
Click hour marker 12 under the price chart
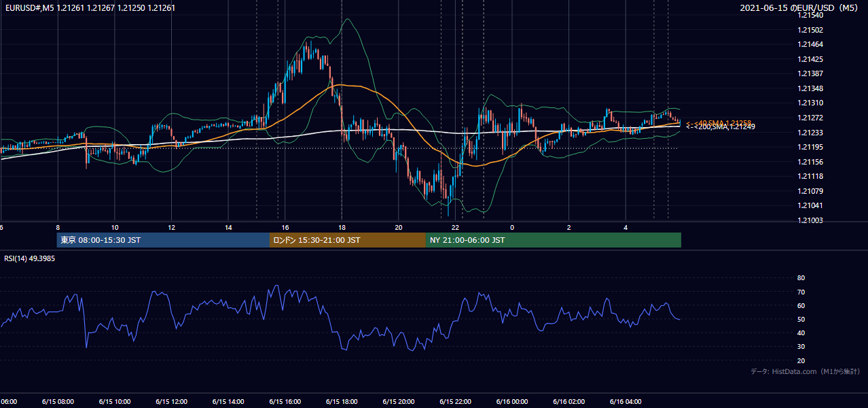coord(172,228)
